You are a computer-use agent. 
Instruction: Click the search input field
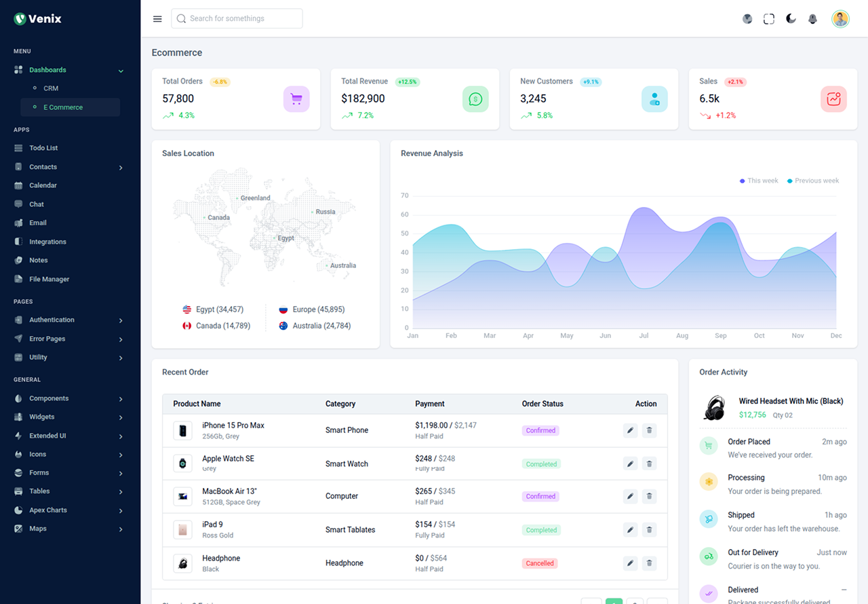click(237, 18)
